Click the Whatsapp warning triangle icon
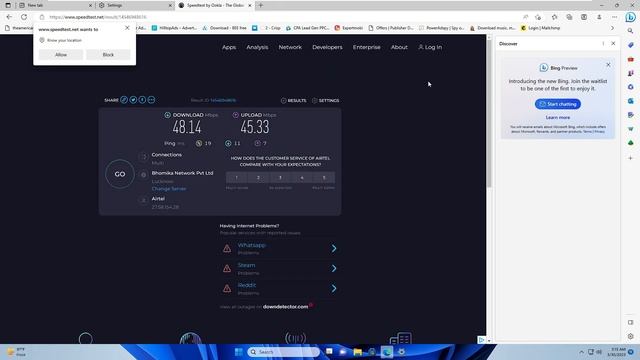The image size is (640, 360). [x=227, y=248]
